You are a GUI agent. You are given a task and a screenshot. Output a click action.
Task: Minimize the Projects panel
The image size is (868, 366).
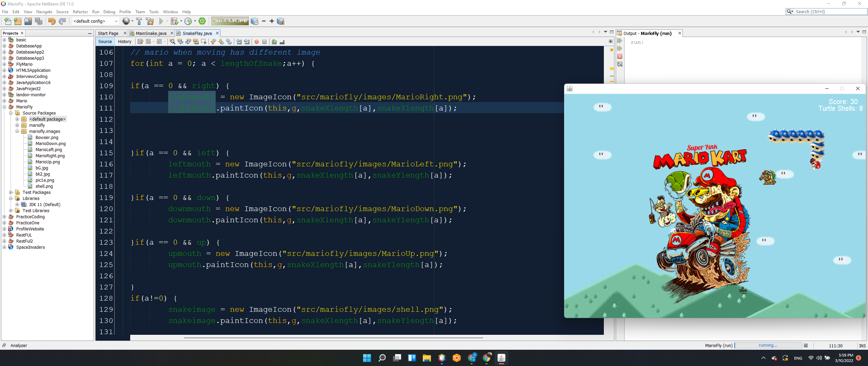coord(90,33)
